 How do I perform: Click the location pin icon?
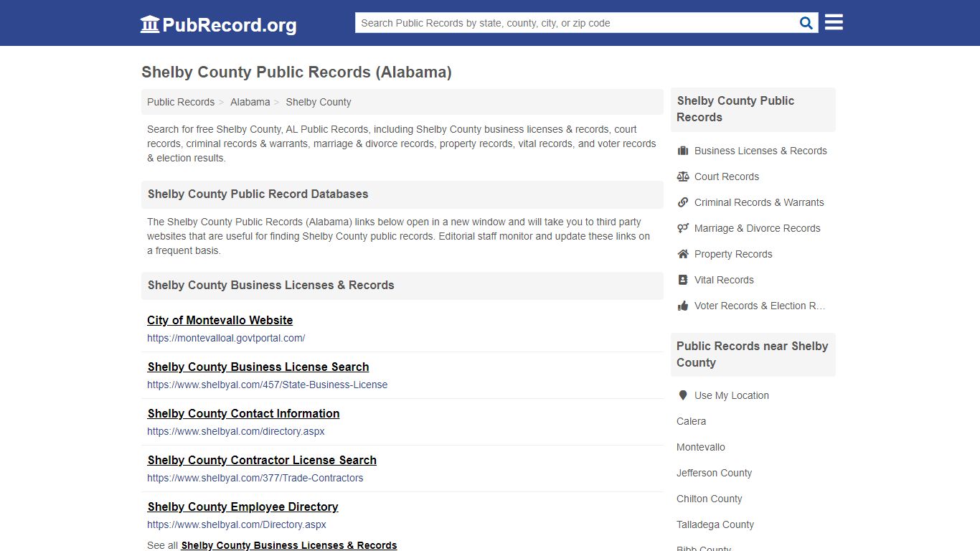pos(683,395)
